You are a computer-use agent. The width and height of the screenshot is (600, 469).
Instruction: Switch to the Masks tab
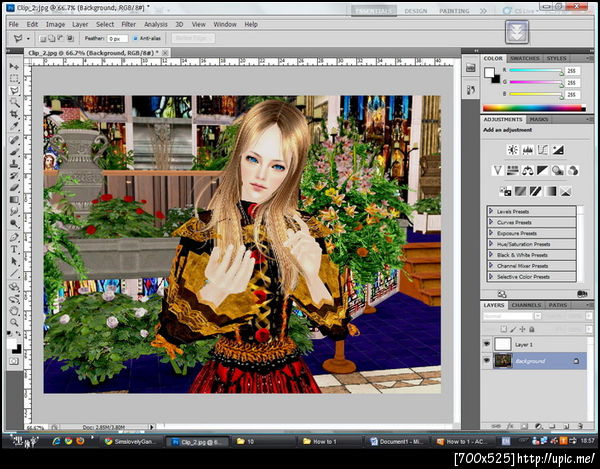click(539, 119)
